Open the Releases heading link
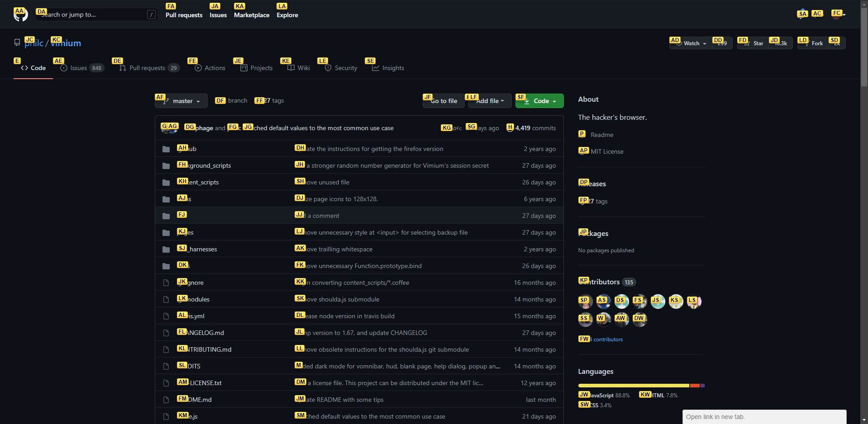The height and width of the screenshot is (424, 868). [592, 184]
